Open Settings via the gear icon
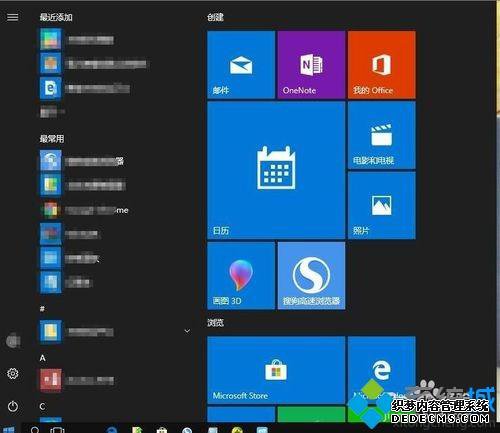 pos(13,373)
